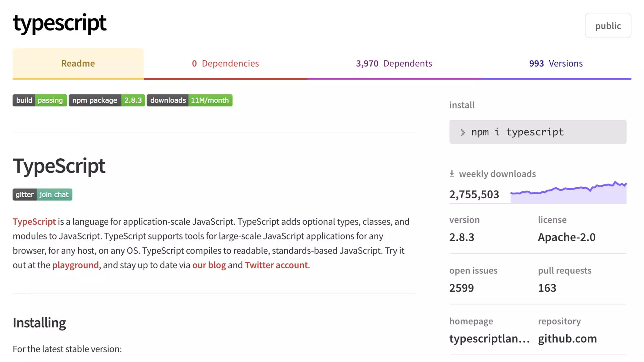
Task: Open the 0 Dependencies tab
Action: pyautogui.click(x=225, y=63)
